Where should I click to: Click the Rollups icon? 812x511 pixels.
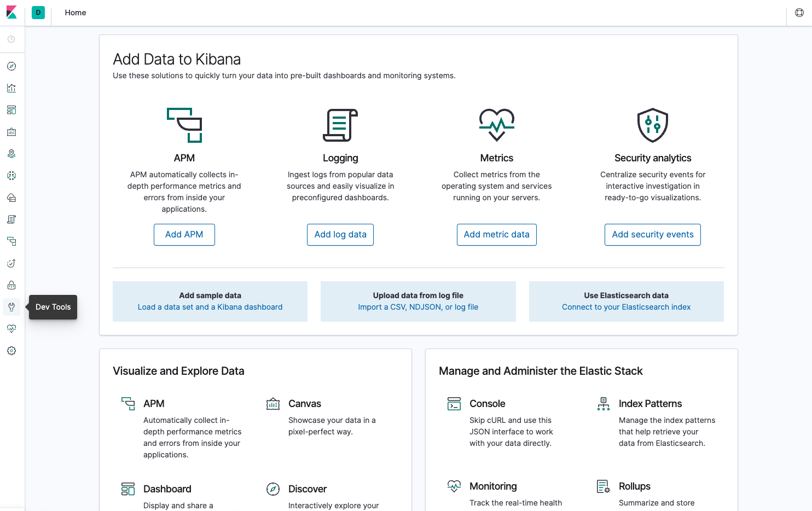[604, 486]
